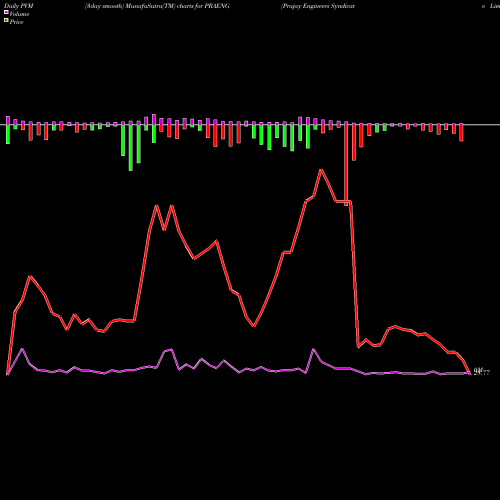The width and height of the screenshot is (500, 500).
Task: Click the red-green Price legend swatch
Action: click(6, 21)
